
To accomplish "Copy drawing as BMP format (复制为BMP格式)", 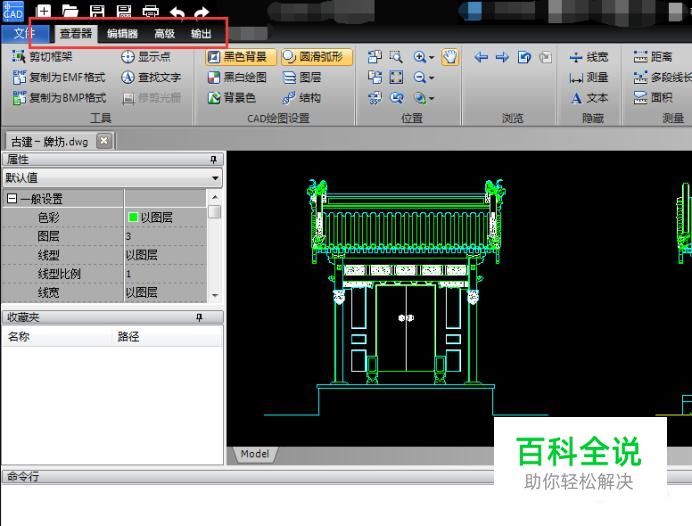I will click(x=60, y=98).
